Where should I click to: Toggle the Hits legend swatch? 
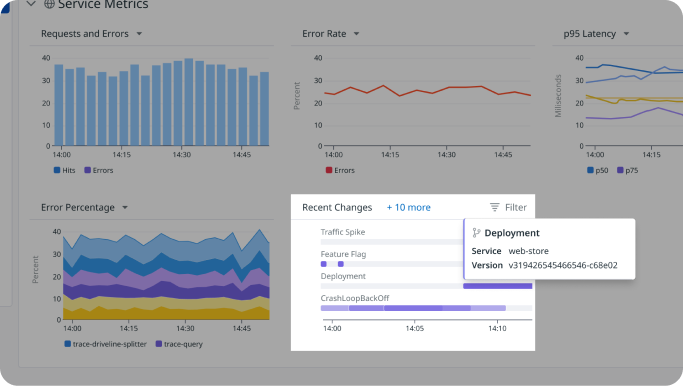[x=57, y=170]
